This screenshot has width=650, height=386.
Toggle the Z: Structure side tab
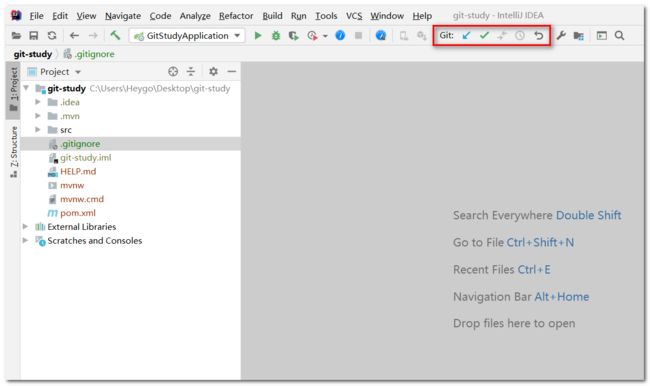(x=14, y=152)
